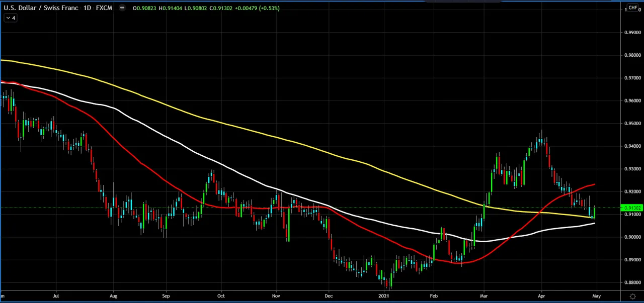Viewport: 644px width, 303px height.
Task: Click the open value O0.90823
Action: 144,8
